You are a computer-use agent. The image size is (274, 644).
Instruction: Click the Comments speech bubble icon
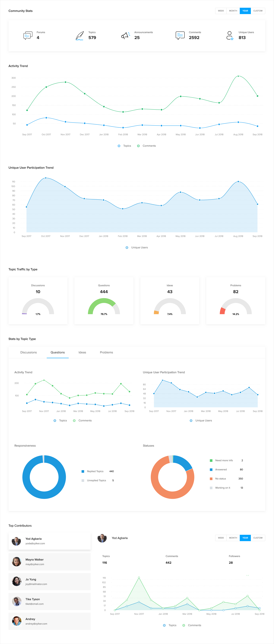180,35
